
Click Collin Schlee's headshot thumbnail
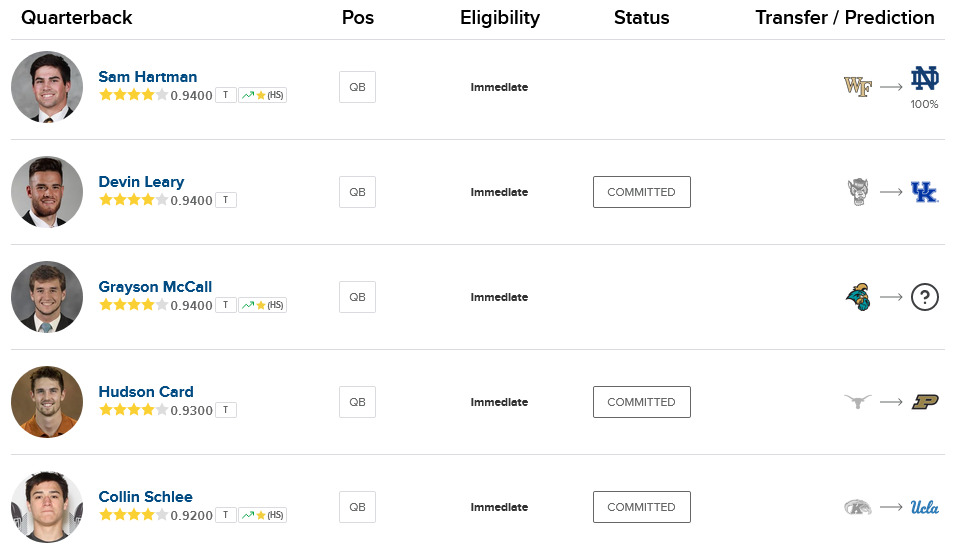pos(47,507)
